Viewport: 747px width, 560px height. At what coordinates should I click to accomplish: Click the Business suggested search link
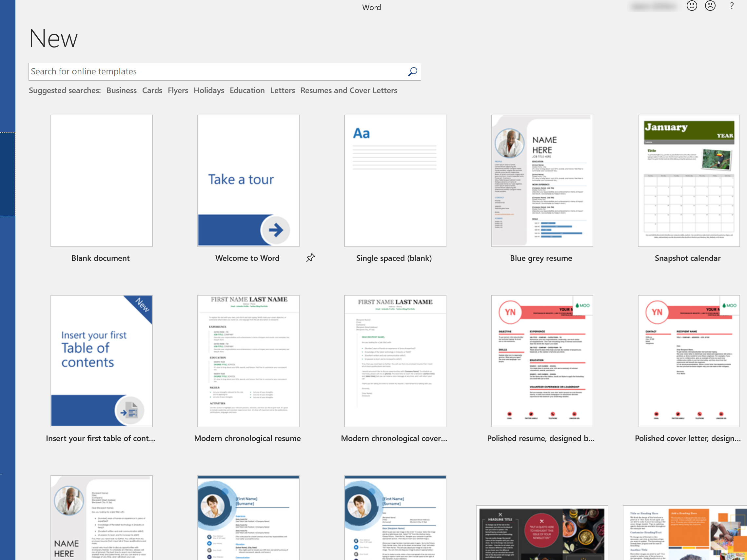coord(120,90)
